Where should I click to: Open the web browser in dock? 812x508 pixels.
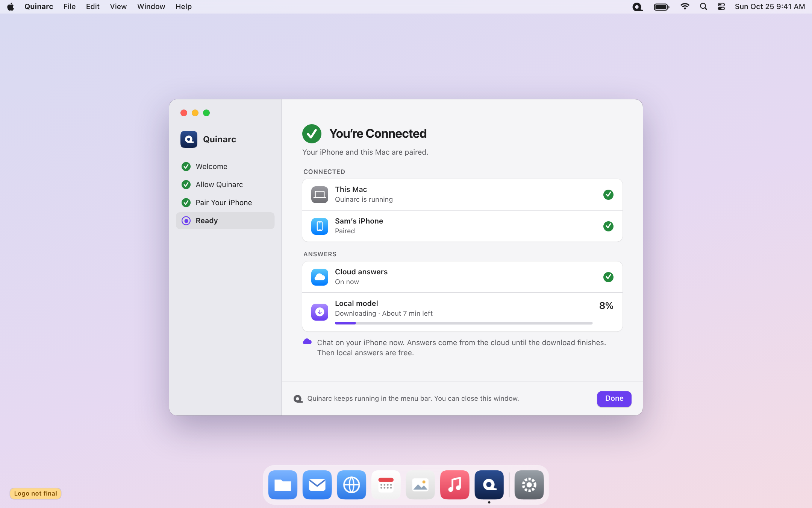tap(351, 485)
